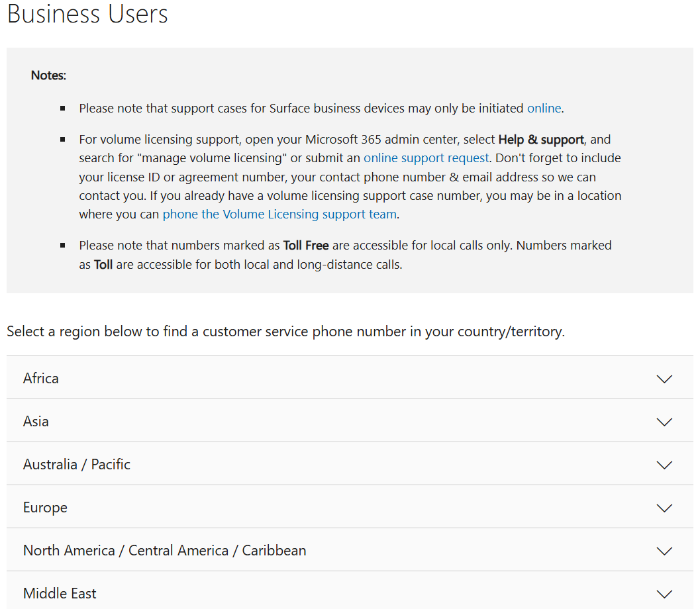This screenshot has width=700, height=609.
Task: Click the "Notes:" label
Action: pos(48,75)
